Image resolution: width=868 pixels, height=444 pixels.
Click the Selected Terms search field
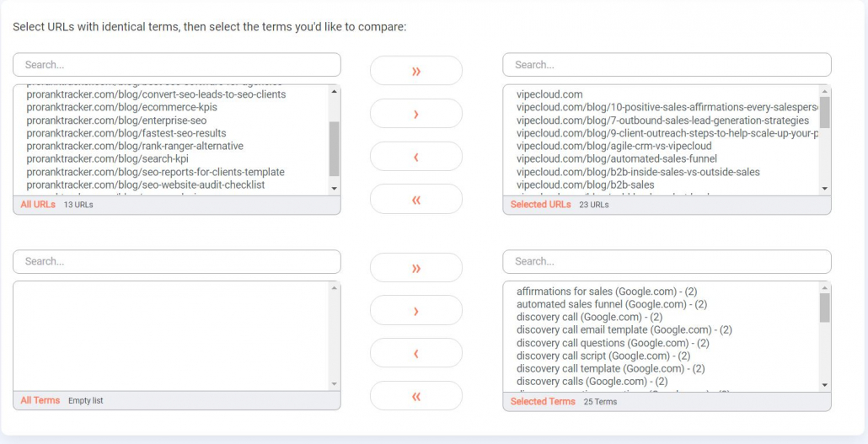tap(667, 261)
